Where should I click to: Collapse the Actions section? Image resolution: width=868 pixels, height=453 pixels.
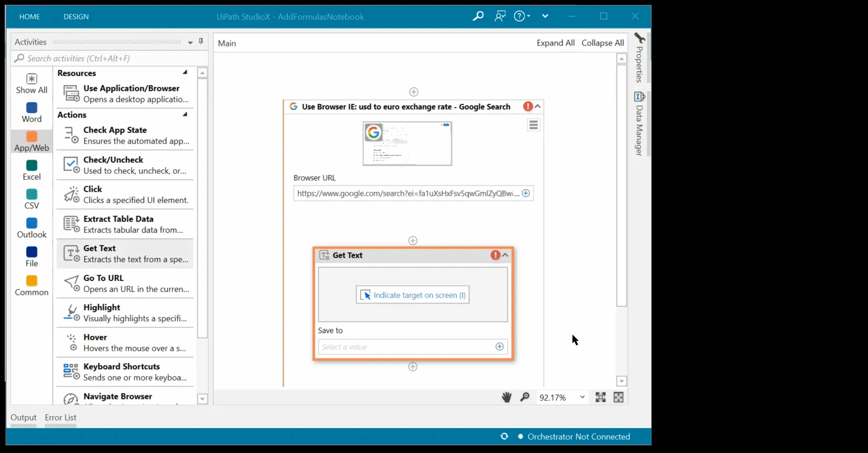(185, 114)
